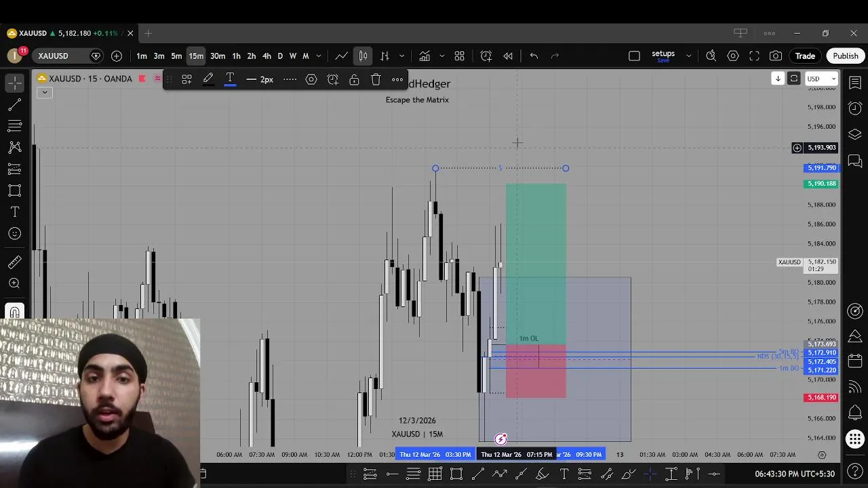Click the zoom in magnifier tool
The image size is (868, 488).
pos(14,283)
